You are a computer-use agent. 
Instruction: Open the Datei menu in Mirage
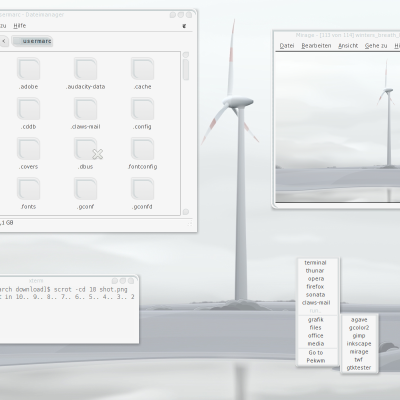[287, 46]
